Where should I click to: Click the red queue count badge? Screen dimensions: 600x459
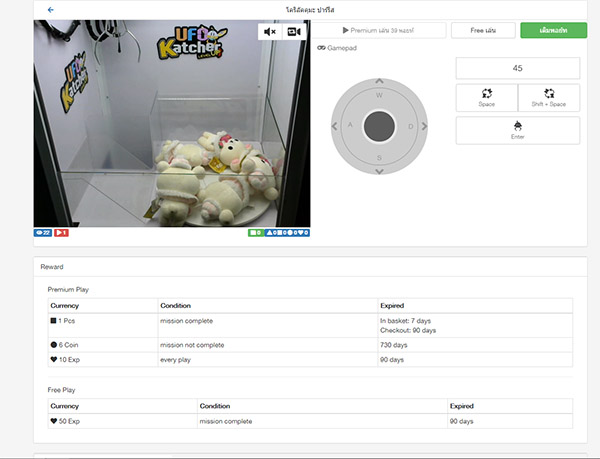(x=61, y=233)
